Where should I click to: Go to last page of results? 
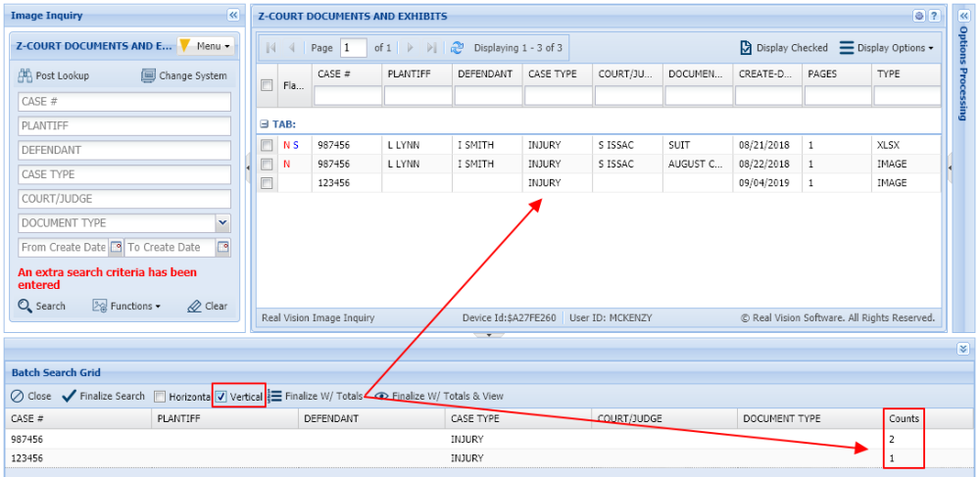click(431, 47)
